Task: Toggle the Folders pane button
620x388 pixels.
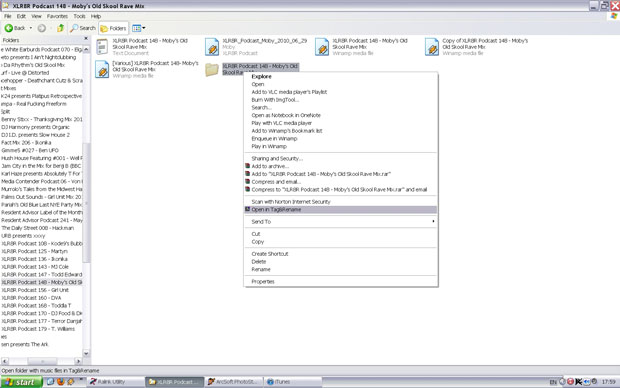Action: coord(113,28)
